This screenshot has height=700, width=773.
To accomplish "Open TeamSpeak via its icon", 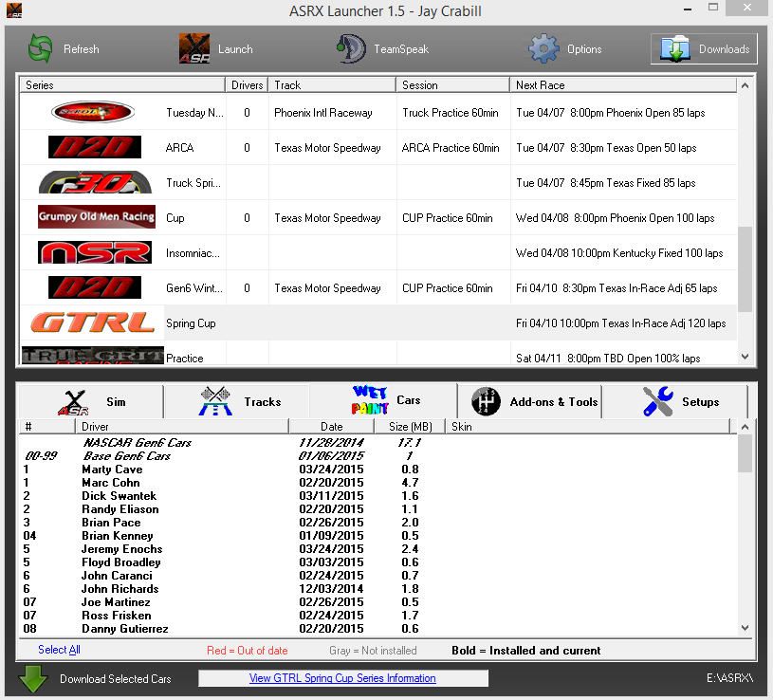I will pyautogui.click(x=349, y=47).
